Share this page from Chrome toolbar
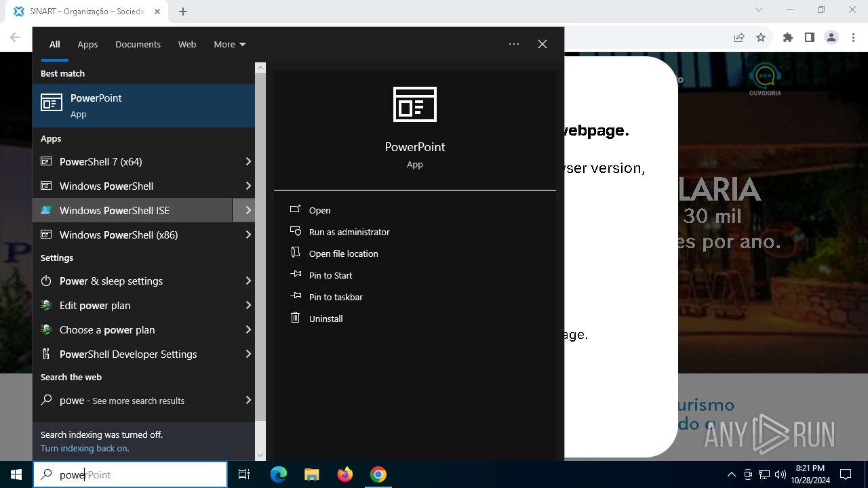Image resolution: width=868 pixels, height=488 pixels. pyautogui.click(x=739, y=38)
